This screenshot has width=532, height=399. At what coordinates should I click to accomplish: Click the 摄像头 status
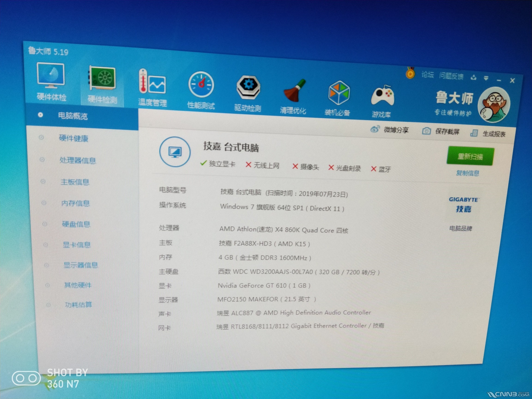tap(306, 167)
